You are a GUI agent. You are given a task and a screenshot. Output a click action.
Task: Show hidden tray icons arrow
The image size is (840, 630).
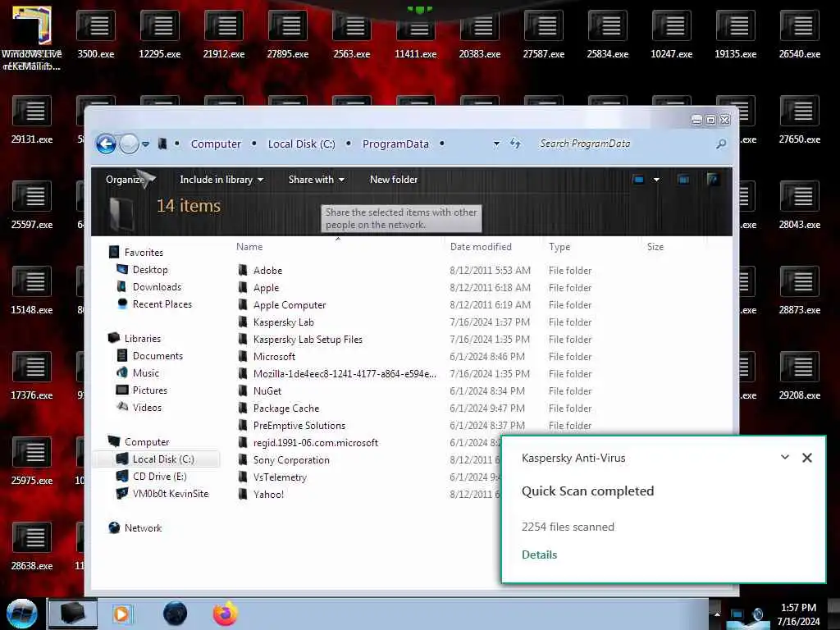click(717, 614)
